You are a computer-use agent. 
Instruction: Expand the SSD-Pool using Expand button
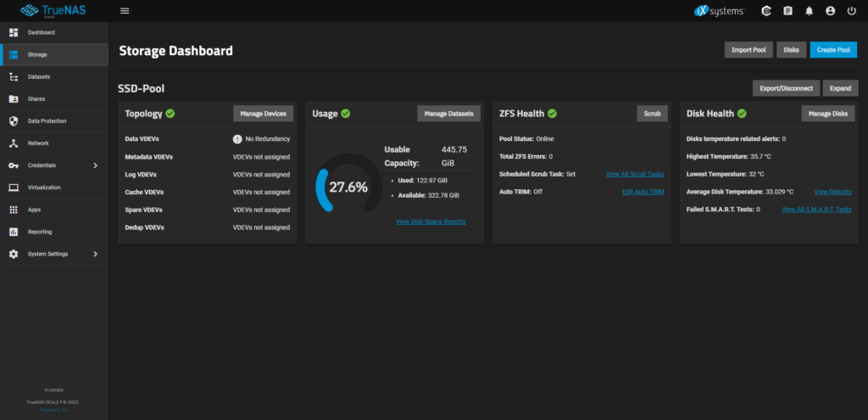click(839, 88)
